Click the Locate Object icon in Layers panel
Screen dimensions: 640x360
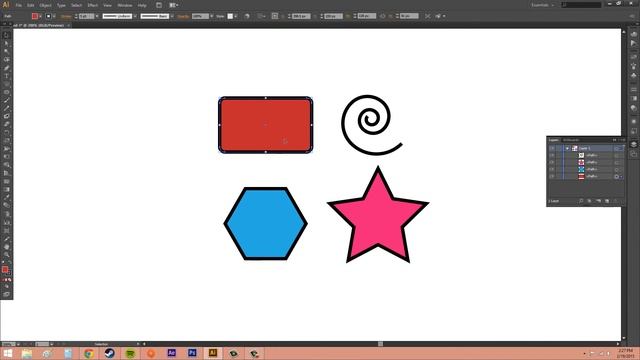tap(581, 201)
